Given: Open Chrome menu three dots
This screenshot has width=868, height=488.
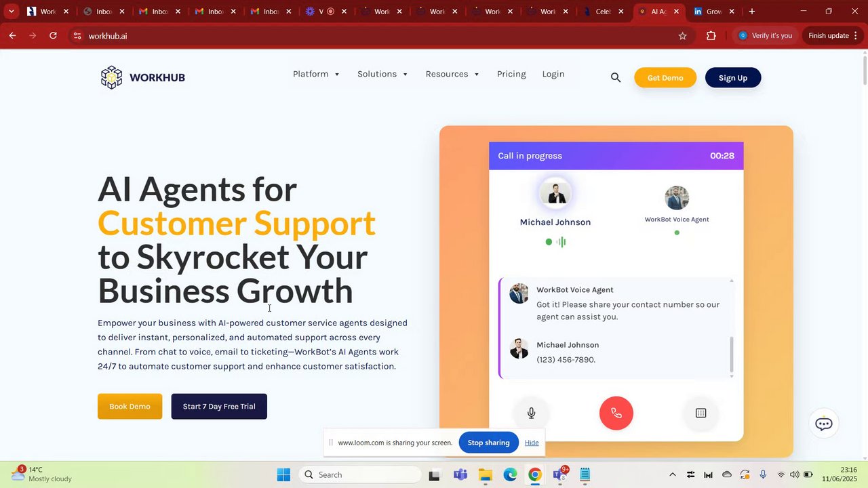Looking at the screenshot, I should 856,36.
